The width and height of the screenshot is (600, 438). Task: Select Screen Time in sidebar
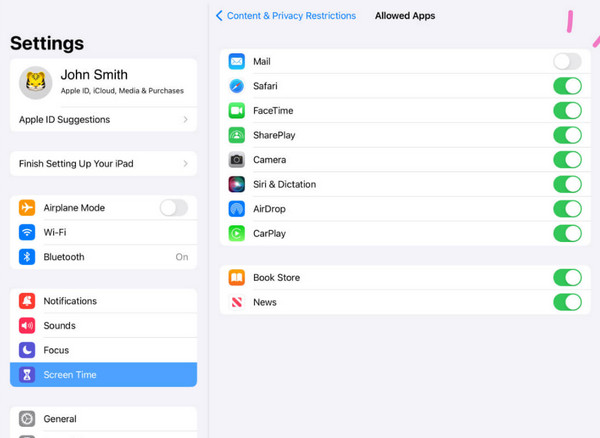103,374
